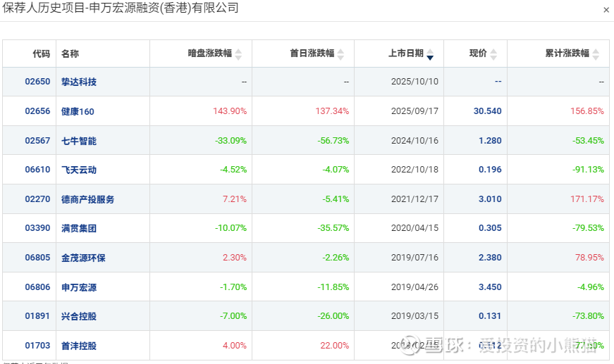
Task: Select -35.57% first-day value
Action: click(x=333, y=228)
